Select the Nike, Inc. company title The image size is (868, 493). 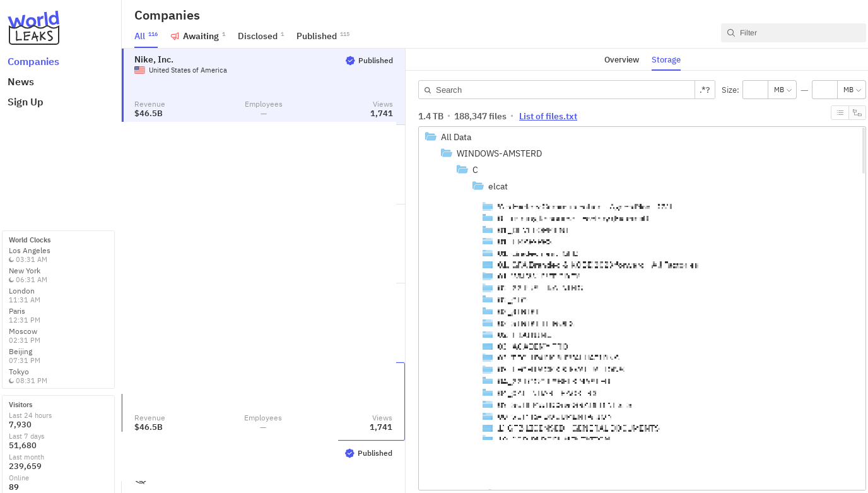(x=154, y=59)
